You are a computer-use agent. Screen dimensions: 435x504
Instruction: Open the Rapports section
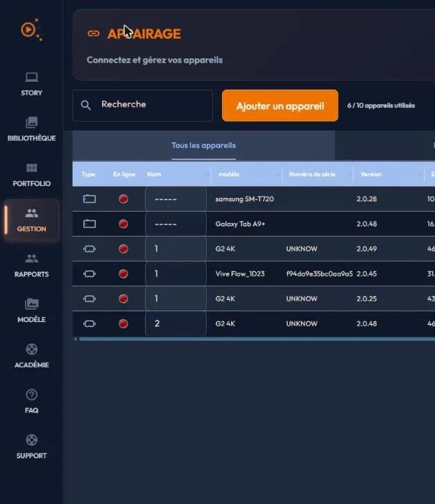(x=31, y=265)
